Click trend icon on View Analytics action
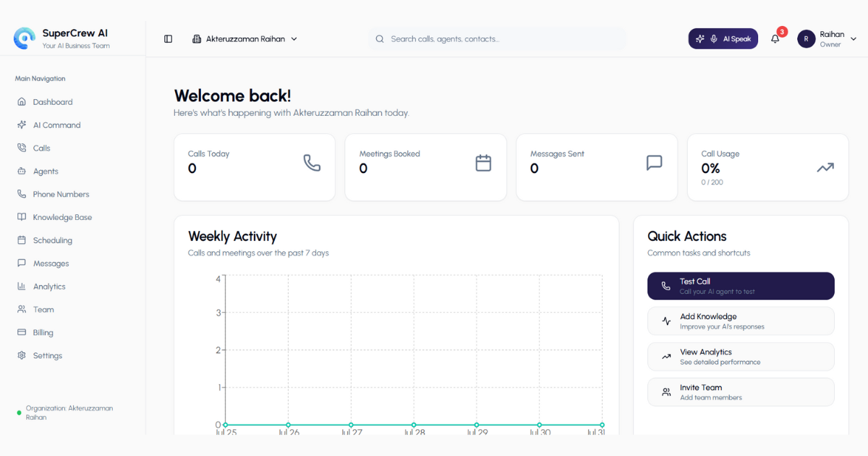Screen dimensions: 868x456 tap(666, 357)
